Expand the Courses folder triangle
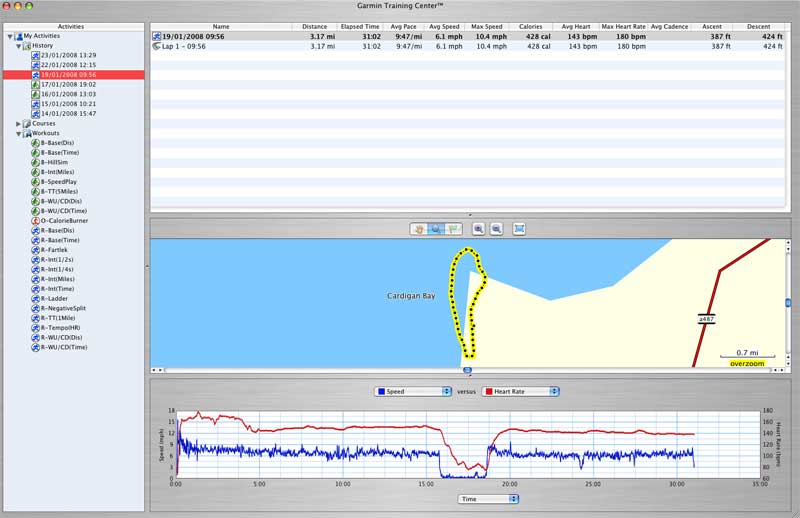Viewport: 800px width, 518px height. pyautogui.click(x=18, y=124)
